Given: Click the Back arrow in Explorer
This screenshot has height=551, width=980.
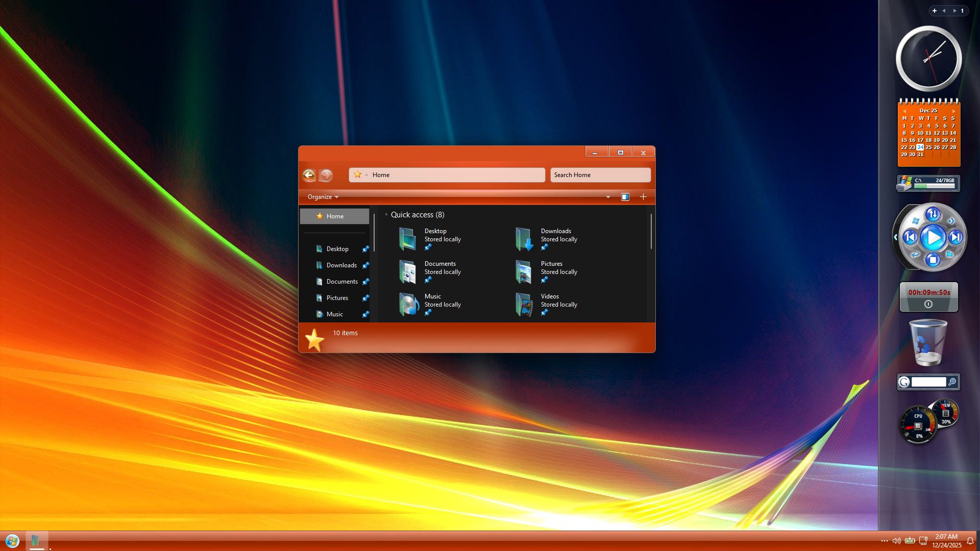Looking at the screenshot, I should [x=309, y=176].
